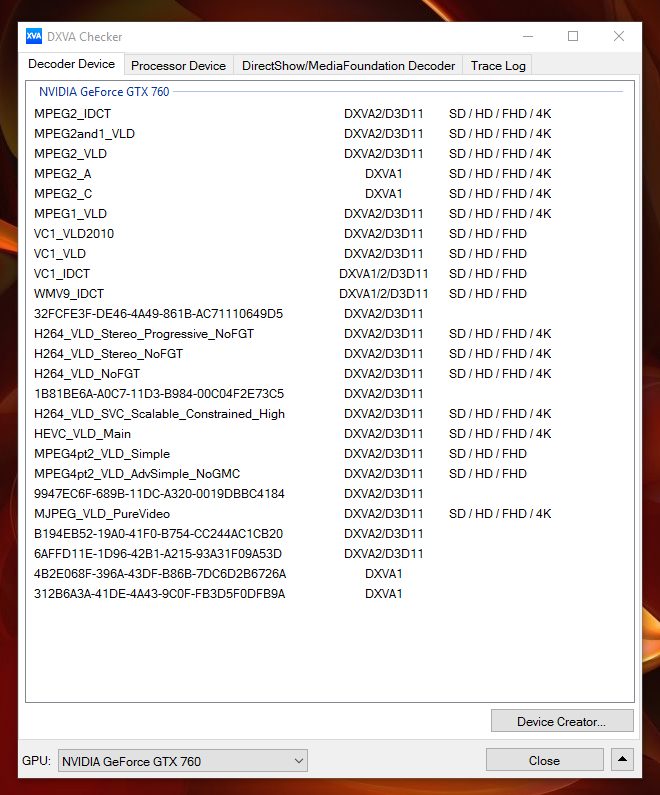The width and height of the screenshot is (660, 795).
Task: Switch to the Trace Log tab
Action: pyautogui.click(x=498, y=65)
